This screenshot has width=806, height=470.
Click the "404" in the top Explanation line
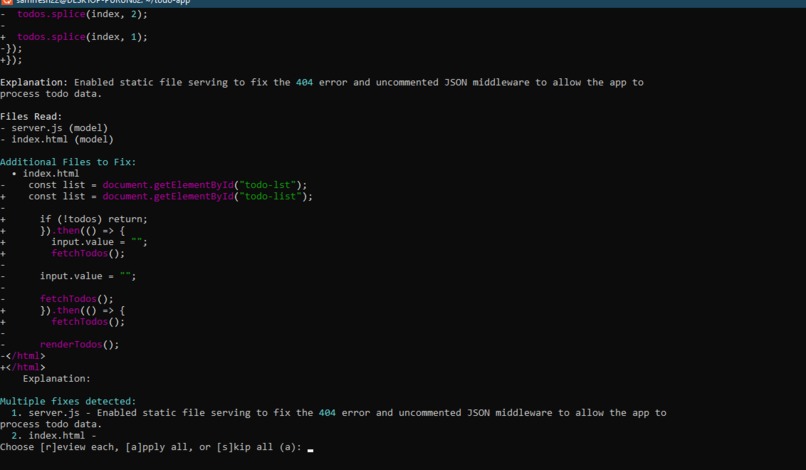click(304, 82)
